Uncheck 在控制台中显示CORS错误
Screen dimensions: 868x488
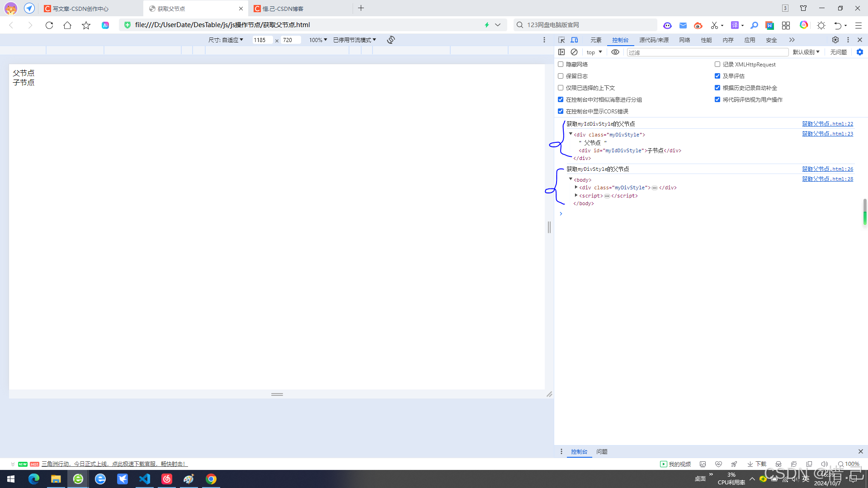561,111
